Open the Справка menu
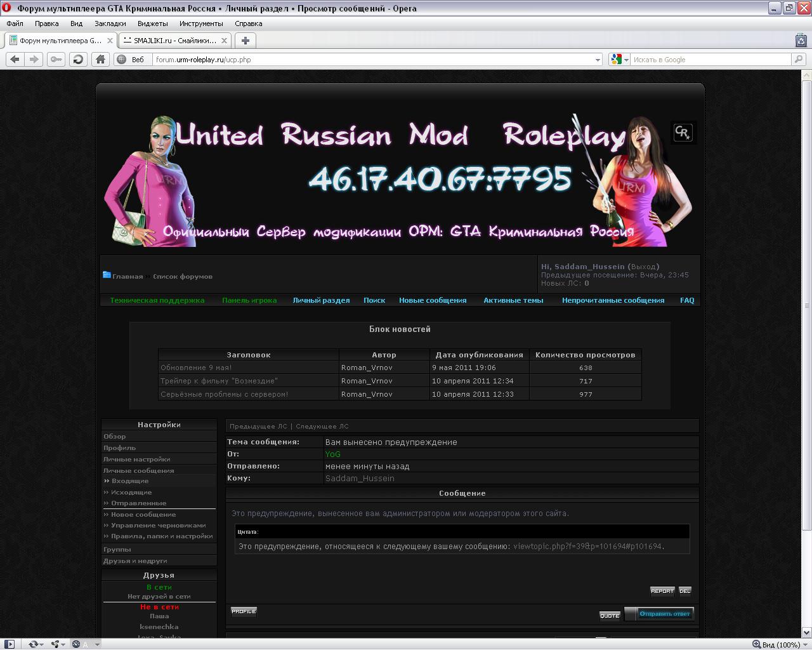812x650 pixels. tap(248, 23)
